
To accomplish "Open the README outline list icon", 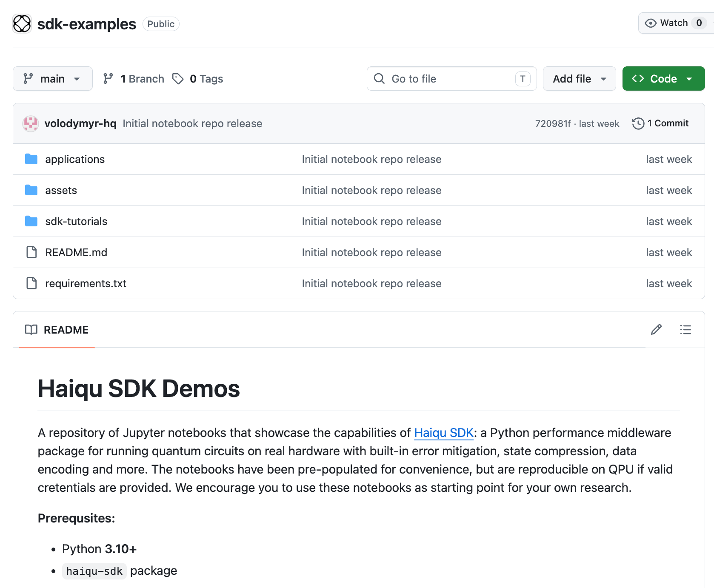I will point(685,330).
